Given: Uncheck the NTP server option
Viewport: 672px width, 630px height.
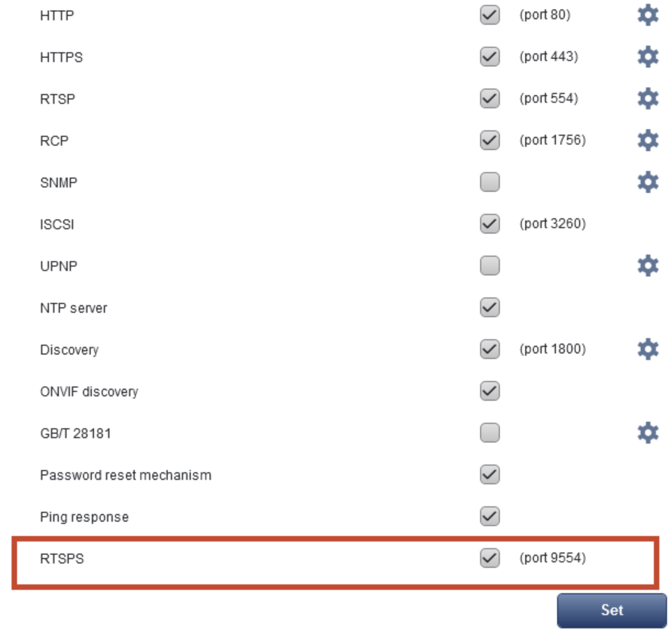Looking at the screenshot, I should click(x=488, y=307).
